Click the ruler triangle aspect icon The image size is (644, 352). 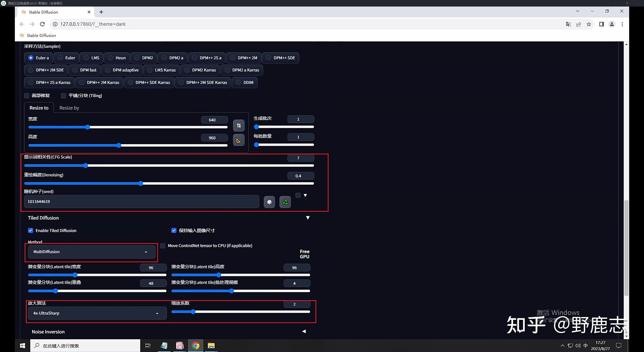238,140
